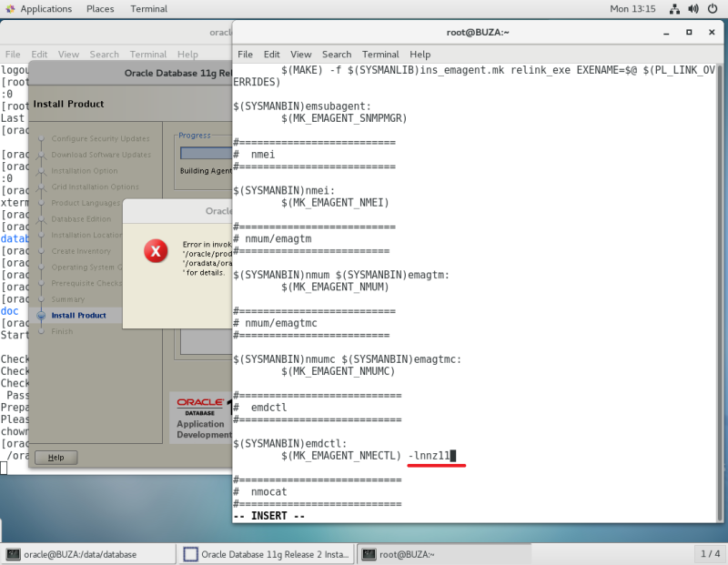
Task: Click the terminal icon beside root@BUZA taskbar entry
Action: point(368,553)
